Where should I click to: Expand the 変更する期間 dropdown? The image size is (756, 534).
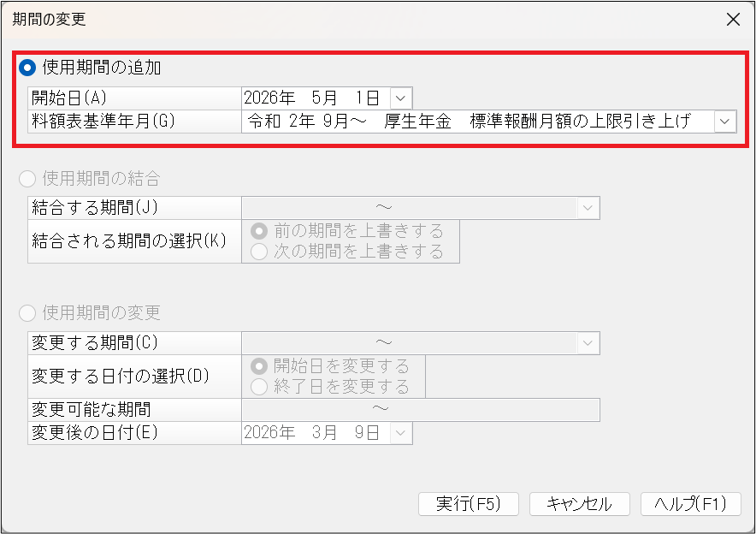pos(588,343)
